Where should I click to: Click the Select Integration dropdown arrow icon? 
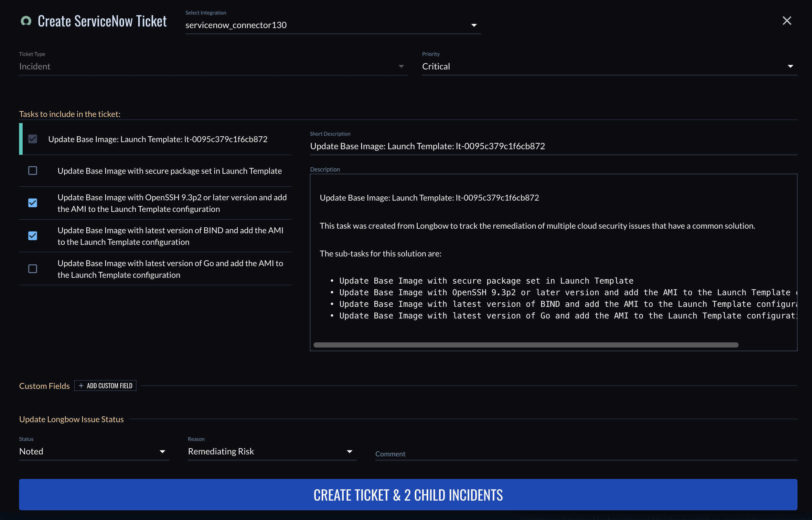pos(474,25)
